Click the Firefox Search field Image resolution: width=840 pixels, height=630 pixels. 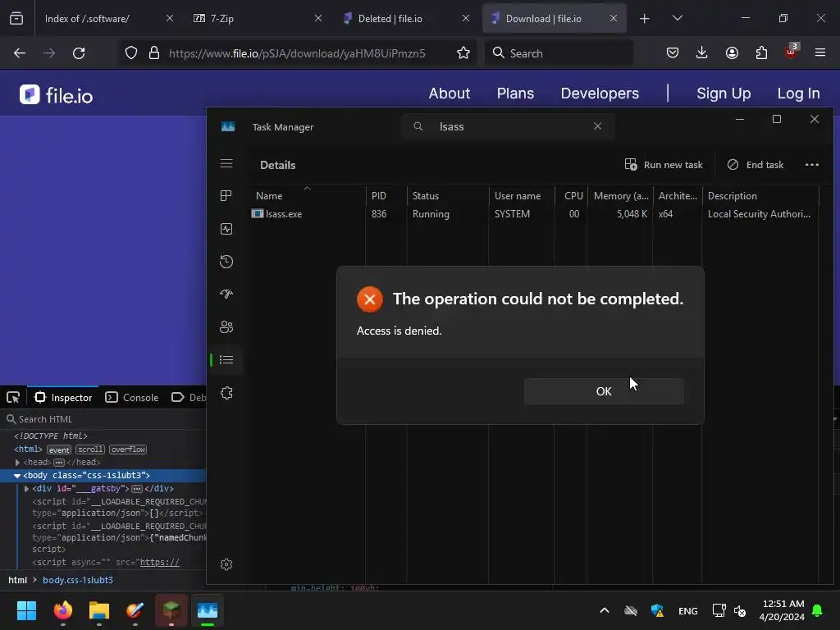click(x=559, y=53)
